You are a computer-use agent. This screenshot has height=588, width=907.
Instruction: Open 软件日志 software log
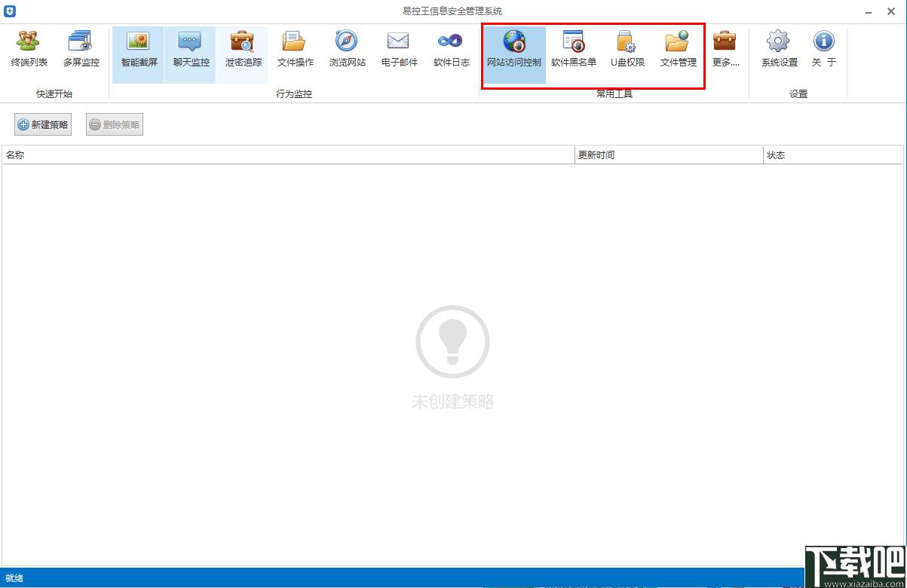click(451, 50)
